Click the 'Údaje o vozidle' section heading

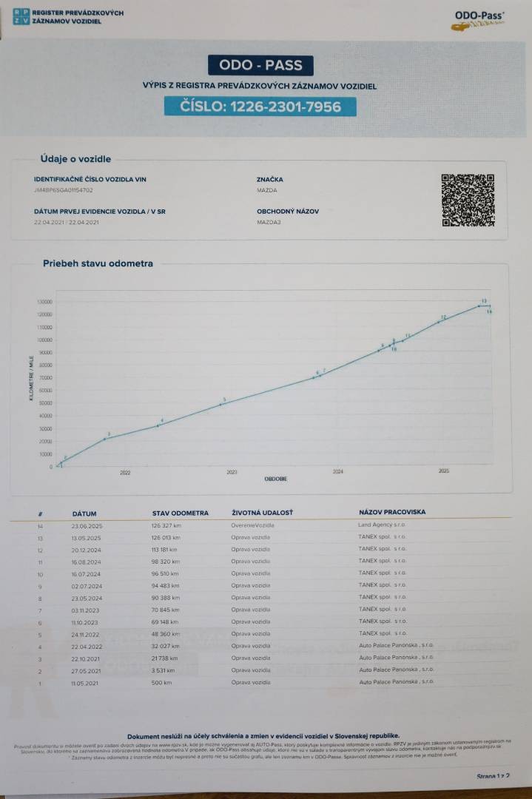click(75, 159)
